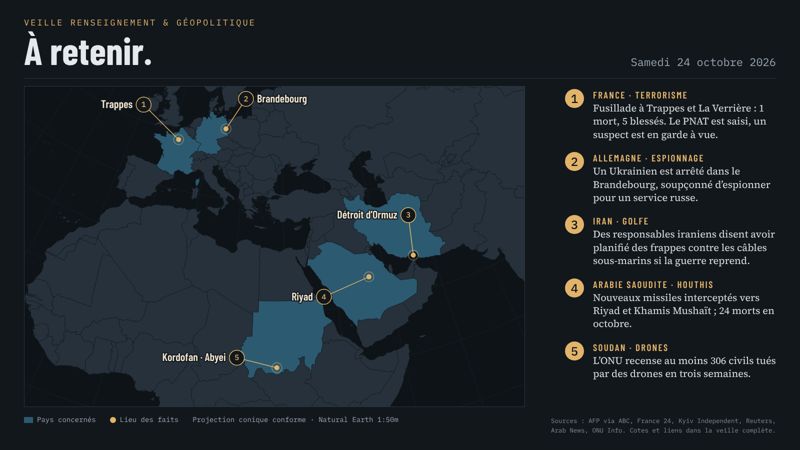Click the blue 'Pays concernés' legend swatch
Image resolution: width=800 pixels, height=450 pixels.
(29, 420)
